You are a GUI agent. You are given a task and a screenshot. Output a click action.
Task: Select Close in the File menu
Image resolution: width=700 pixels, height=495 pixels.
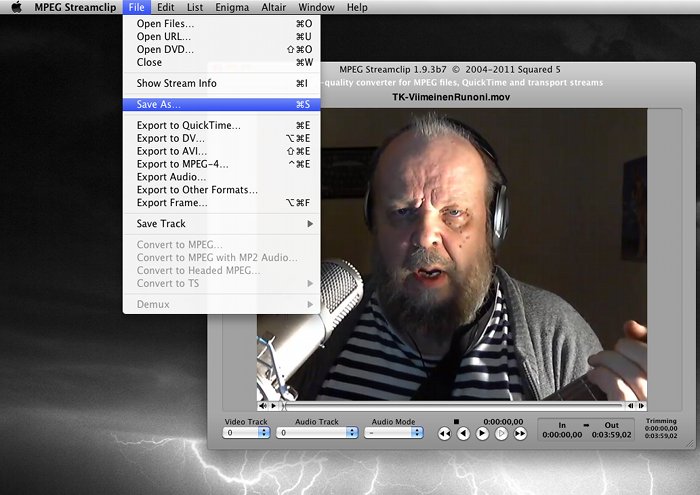[x=221, y=62]
